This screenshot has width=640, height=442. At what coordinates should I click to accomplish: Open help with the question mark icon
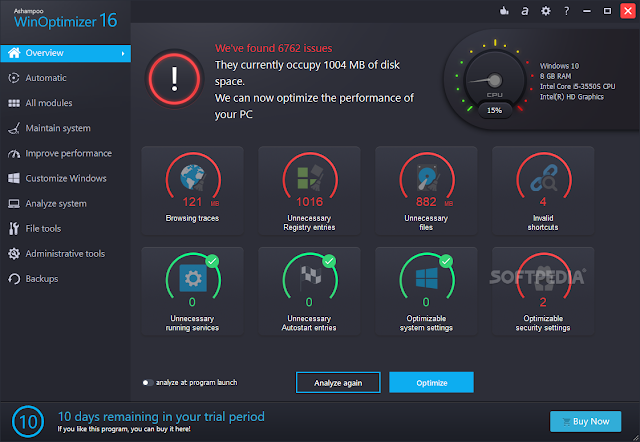566,11
